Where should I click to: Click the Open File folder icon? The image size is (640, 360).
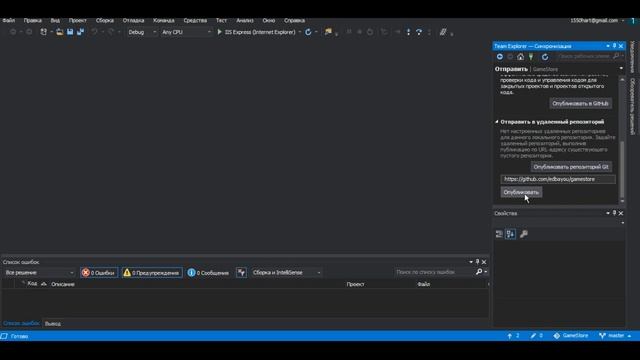(x=60, y=32)
